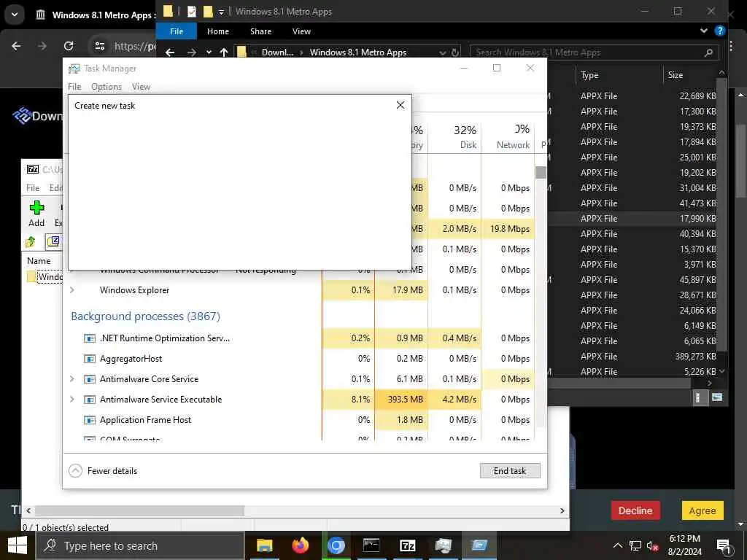Open Task Manager Options menu
The image size is (747, 560).
pos(107,87)
